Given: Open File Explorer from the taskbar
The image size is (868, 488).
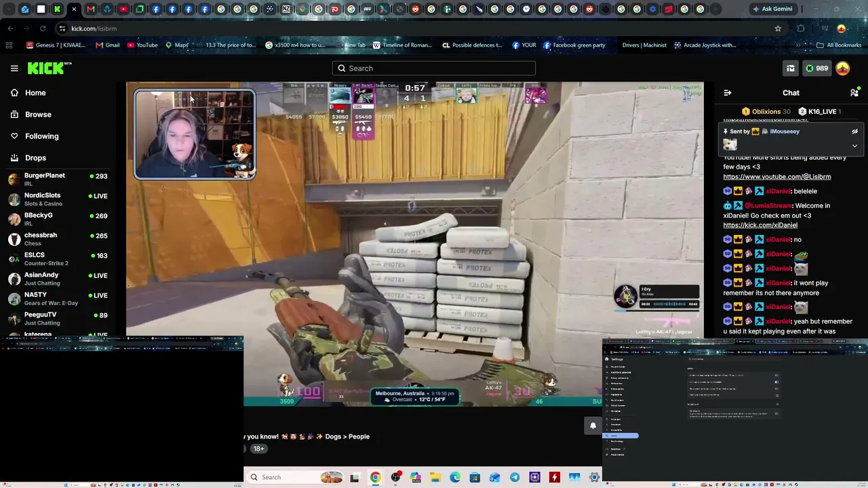Looking at the screenshot, I should coord(435,477).
